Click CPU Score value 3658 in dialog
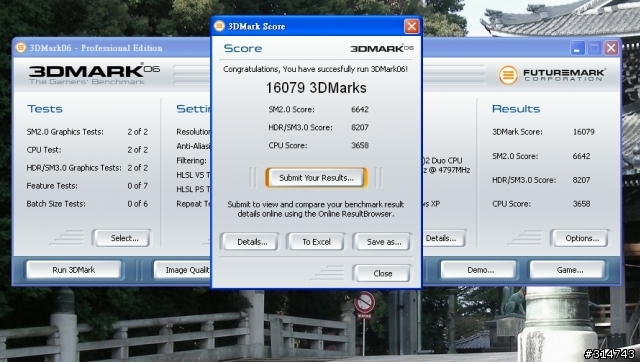 [x=360, y=145]
